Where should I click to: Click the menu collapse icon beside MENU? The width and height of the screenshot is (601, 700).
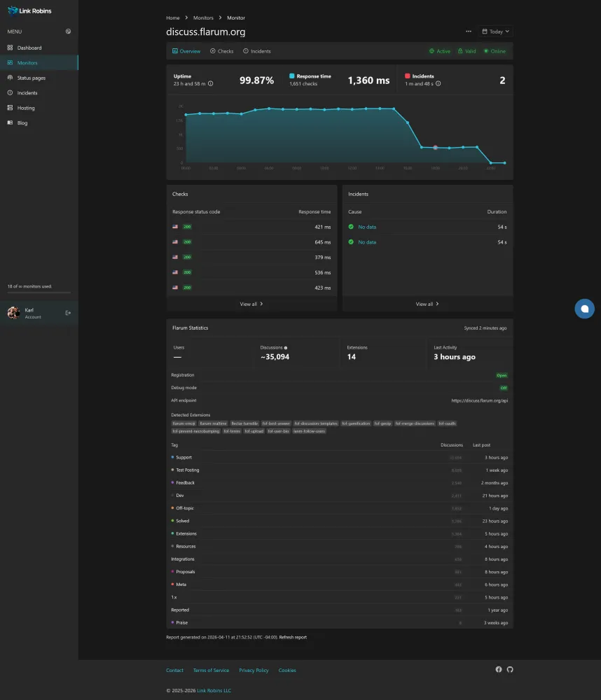(68, 31)
